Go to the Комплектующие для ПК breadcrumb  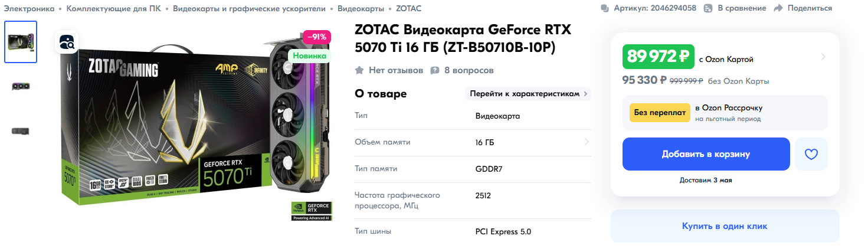[113, 8]
